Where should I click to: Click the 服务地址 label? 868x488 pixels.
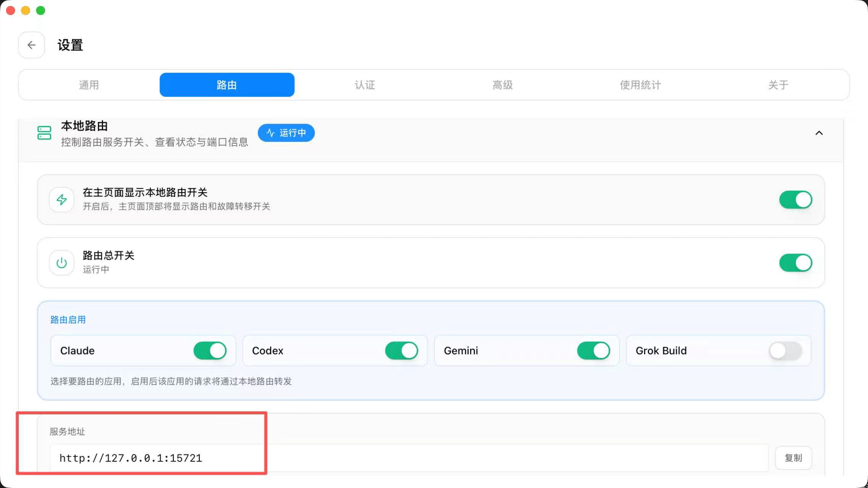click(68, 431)
